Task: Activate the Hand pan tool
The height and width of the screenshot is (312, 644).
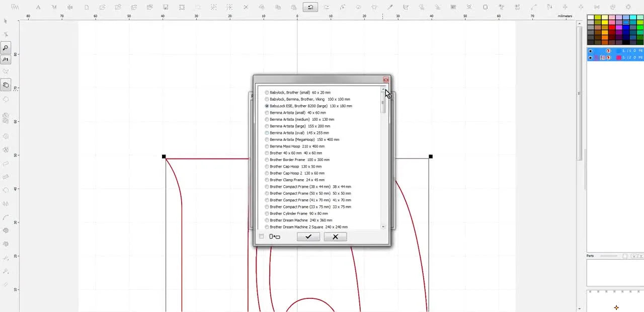Action: pos(6,85)
